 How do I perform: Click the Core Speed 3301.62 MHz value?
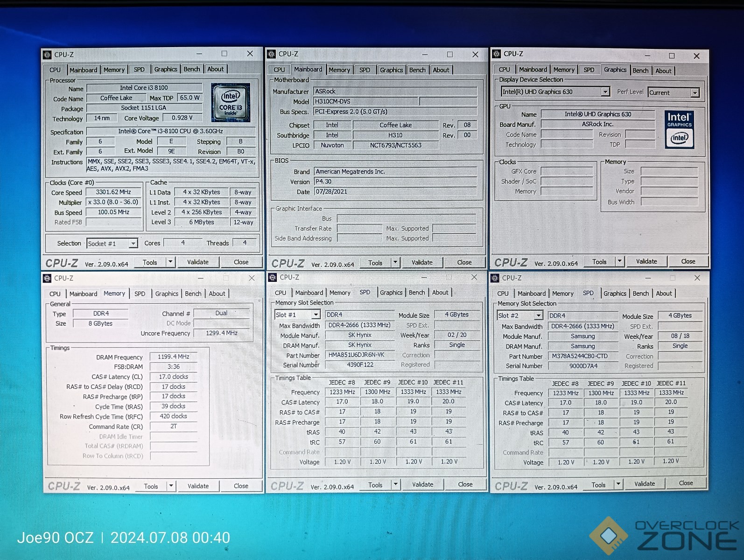[113, 192]
